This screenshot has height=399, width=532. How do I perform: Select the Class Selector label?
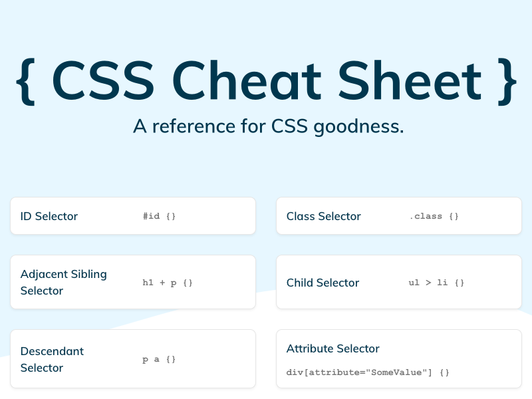point(324,216)
